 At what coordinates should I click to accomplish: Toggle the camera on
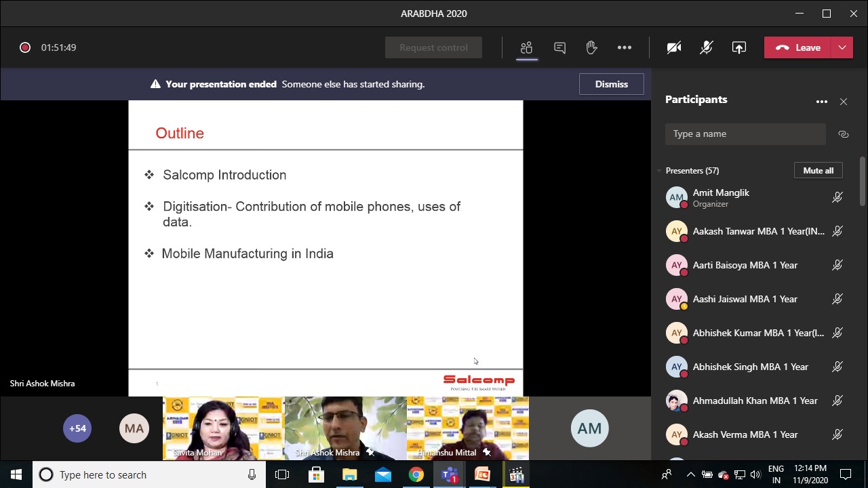[673, 47]
